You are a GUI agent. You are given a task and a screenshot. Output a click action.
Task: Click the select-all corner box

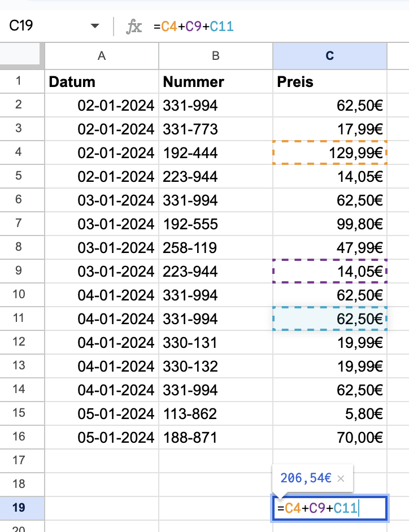20,54
